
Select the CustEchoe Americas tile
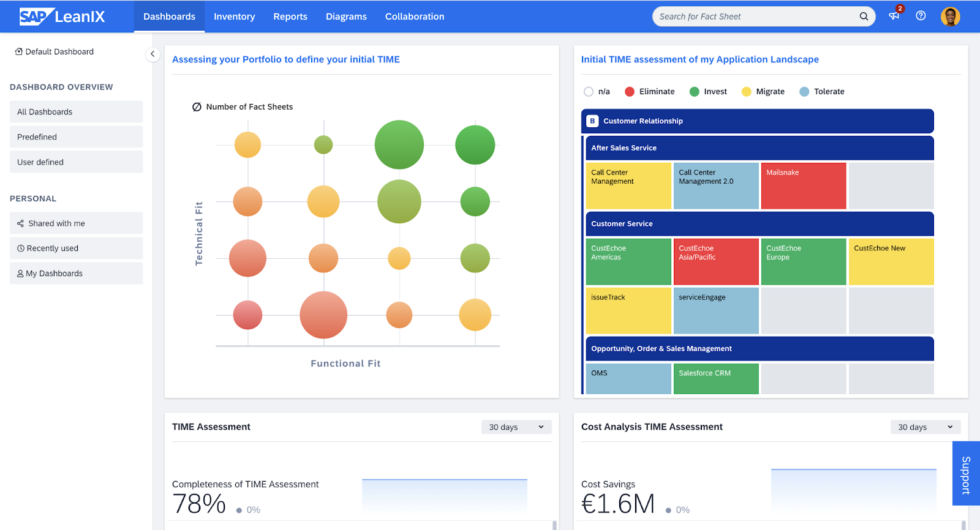(628, 262)
